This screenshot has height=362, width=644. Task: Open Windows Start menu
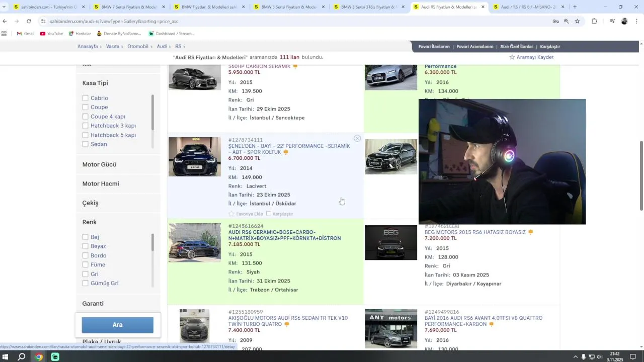point(6,357)
